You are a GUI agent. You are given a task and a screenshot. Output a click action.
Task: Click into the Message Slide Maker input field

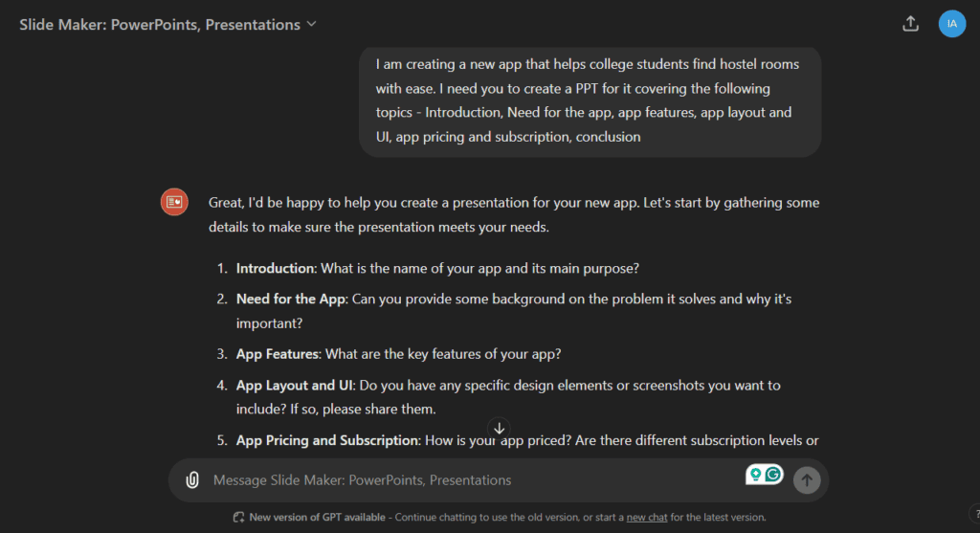475,479
